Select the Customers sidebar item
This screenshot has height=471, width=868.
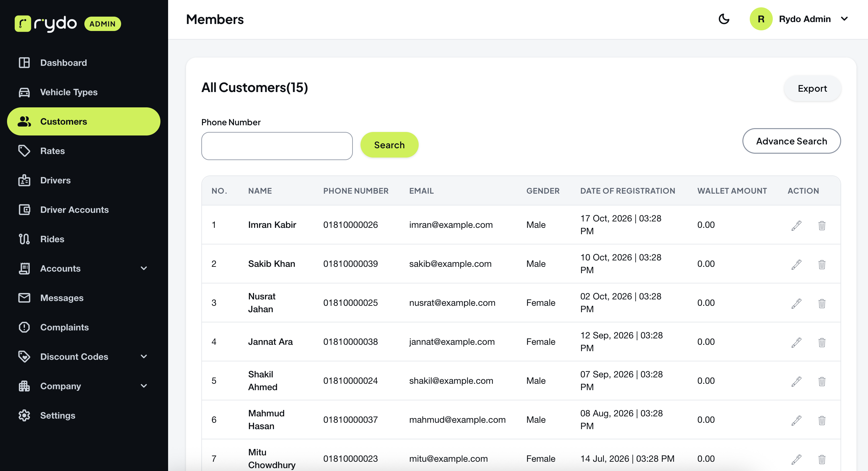coord(83,122)
